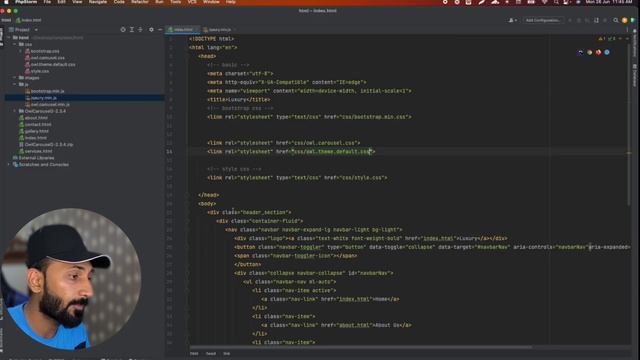This screenshot has width=640, height=360.
Task: Expand the OwlCarousel2-2.3.4 folder arrow
Action: click(x=15, y=111)
